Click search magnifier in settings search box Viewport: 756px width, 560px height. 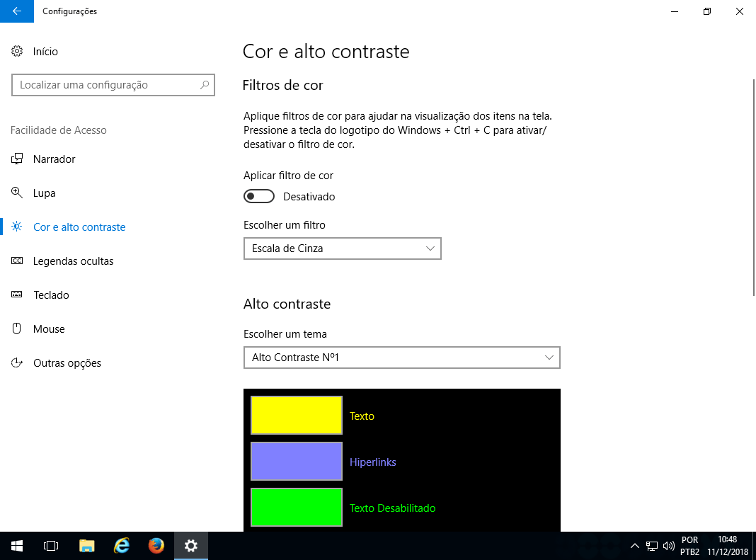(205, 85)
